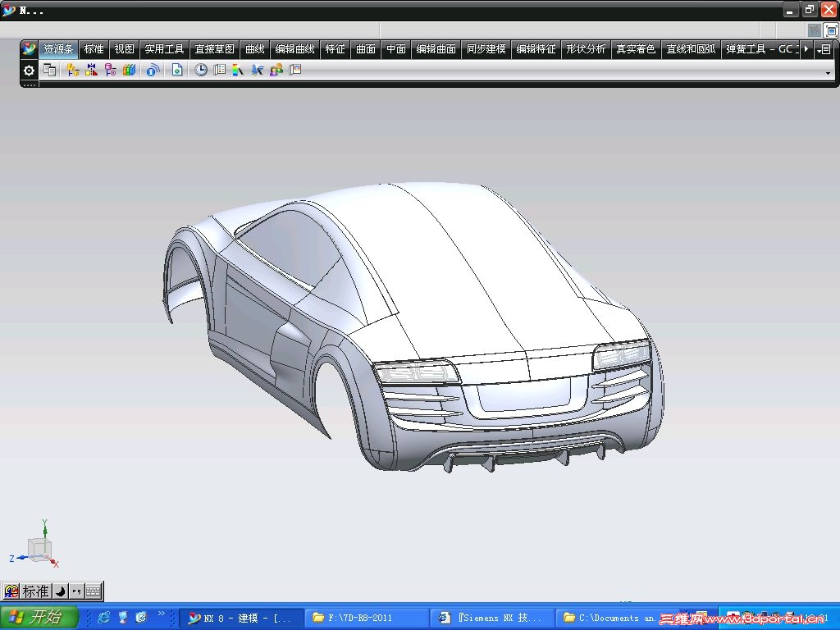
Task: Switch to the 形状分析 tab
Action: (586, 49)
